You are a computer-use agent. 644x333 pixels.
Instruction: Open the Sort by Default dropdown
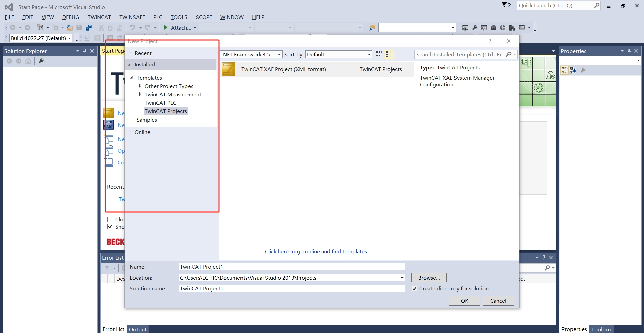[x=369, y=54]
